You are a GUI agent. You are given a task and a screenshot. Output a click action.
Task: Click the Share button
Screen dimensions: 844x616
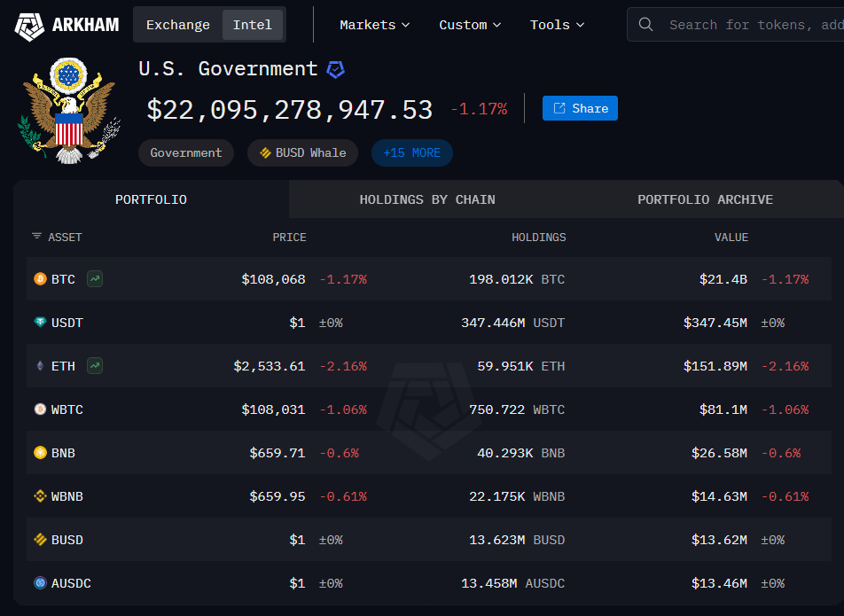[x=580, y=108]
